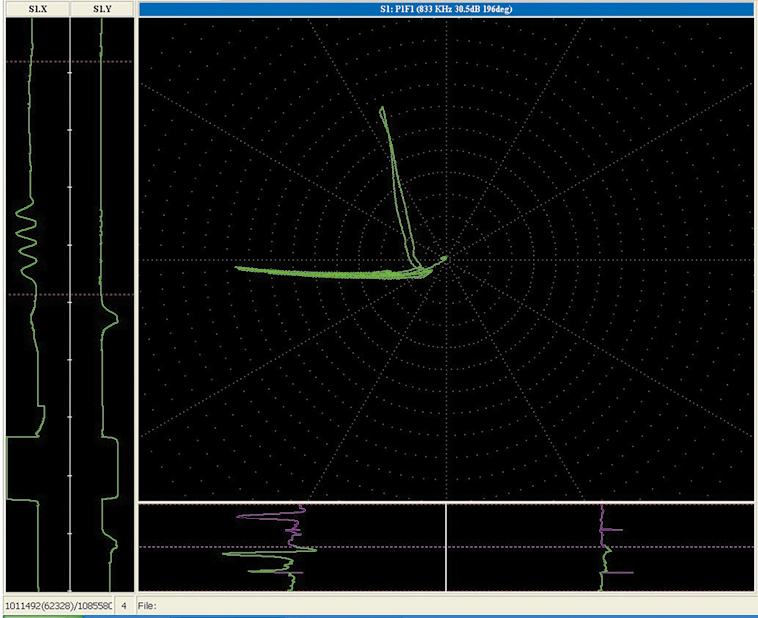Select the vertical white divider between bottom panels
Screen dimensions: 758x618
[445, 547]
